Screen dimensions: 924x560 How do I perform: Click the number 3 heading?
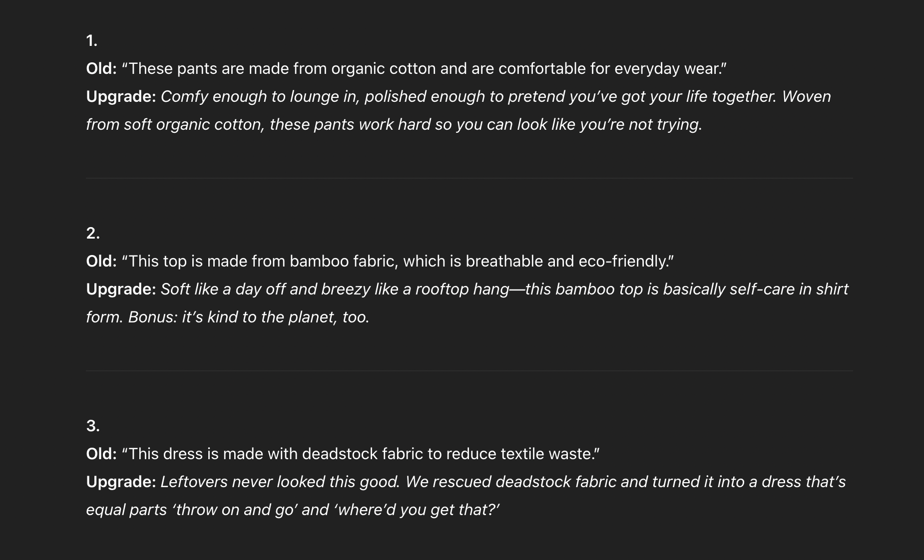(93, 426)
